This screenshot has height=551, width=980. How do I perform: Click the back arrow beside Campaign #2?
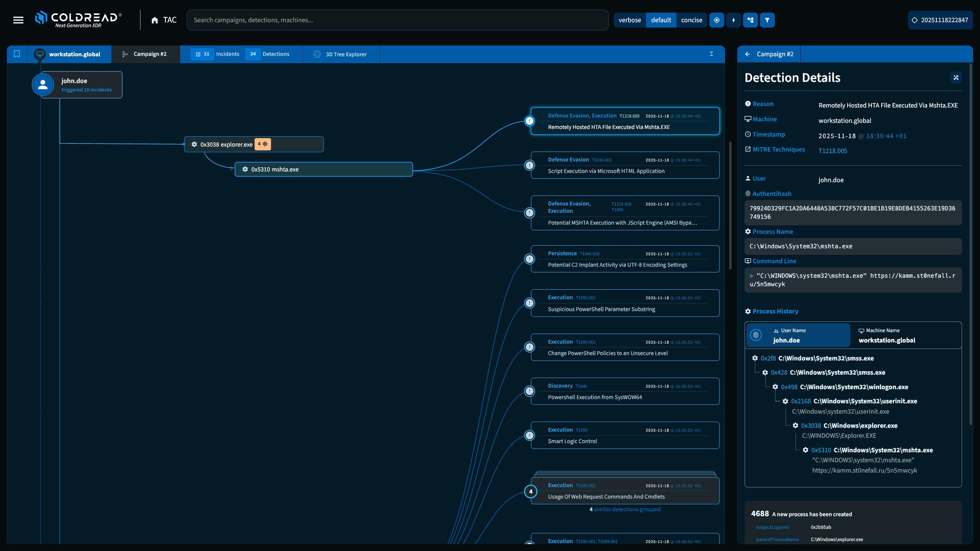pos(748,54)
